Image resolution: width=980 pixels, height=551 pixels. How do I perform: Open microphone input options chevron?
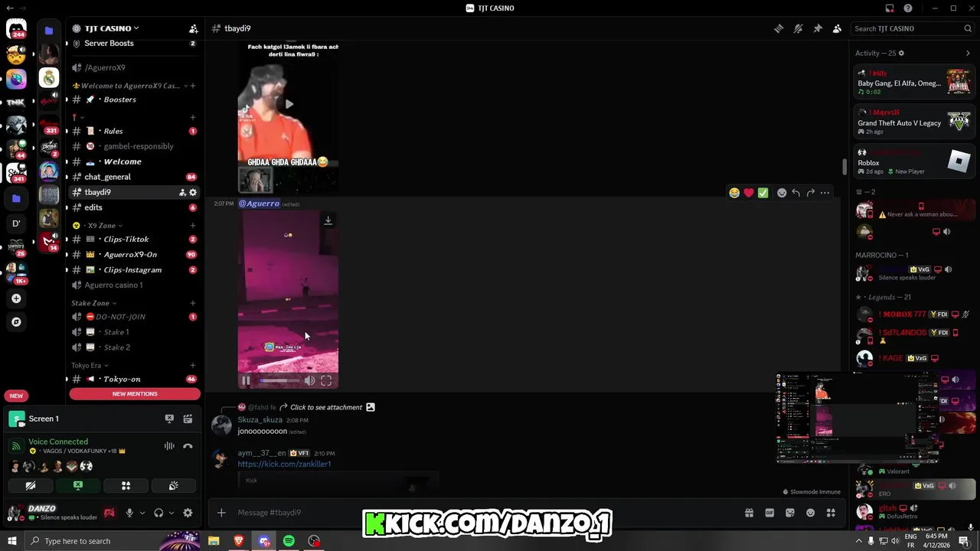pos(142,513)
